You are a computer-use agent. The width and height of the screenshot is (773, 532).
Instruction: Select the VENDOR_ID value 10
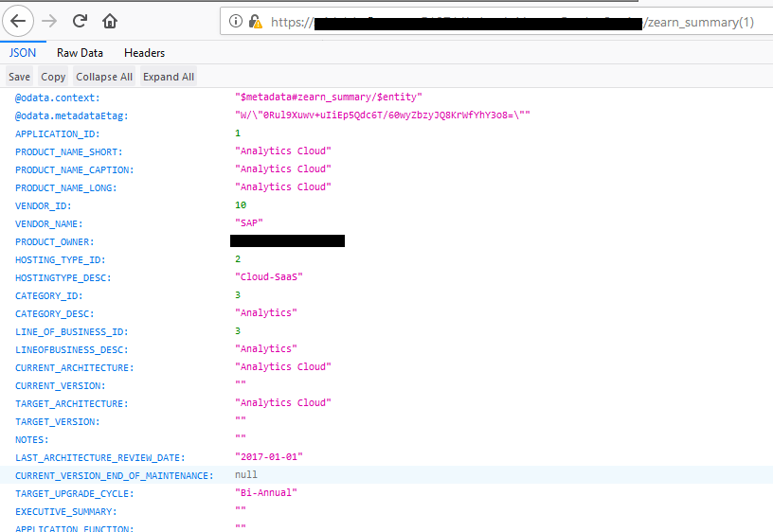coord(241,204)
